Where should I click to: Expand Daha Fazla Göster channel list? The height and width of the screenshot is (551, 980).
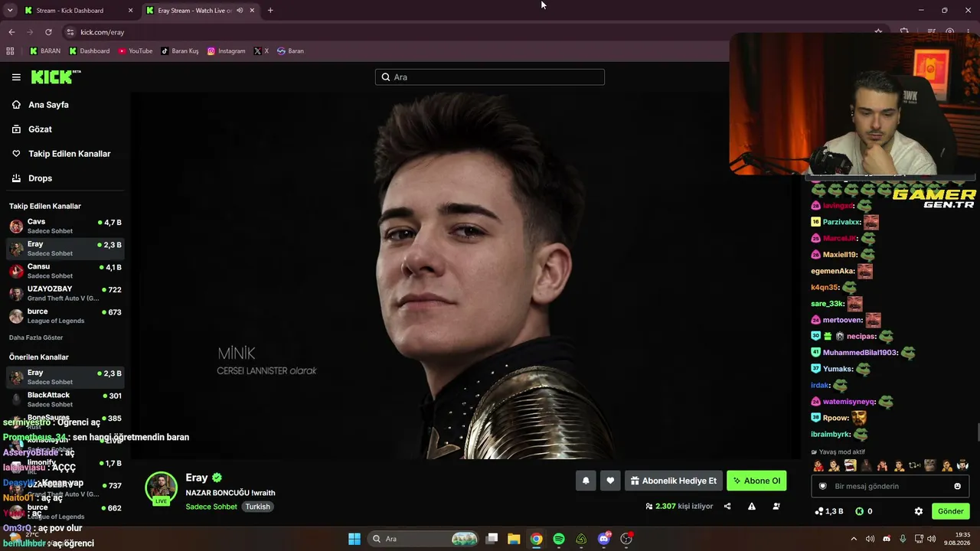pos(36,337)
